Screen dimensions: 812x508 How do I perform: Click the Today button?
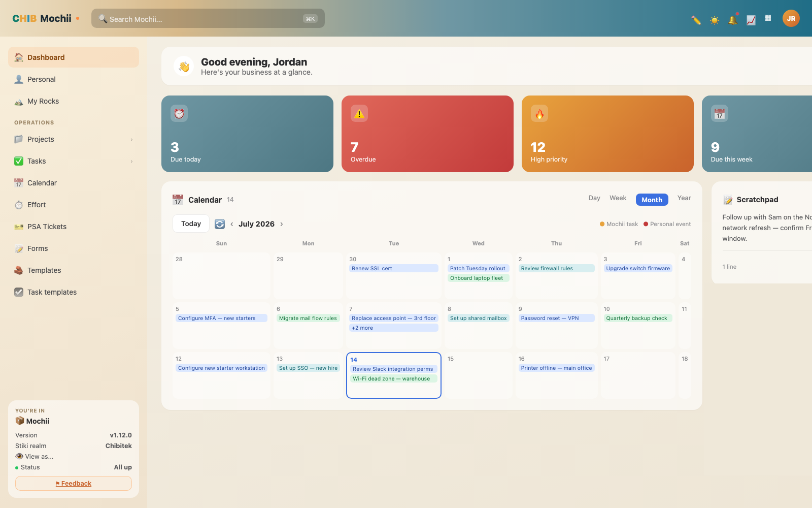click(x=191, y=224)
